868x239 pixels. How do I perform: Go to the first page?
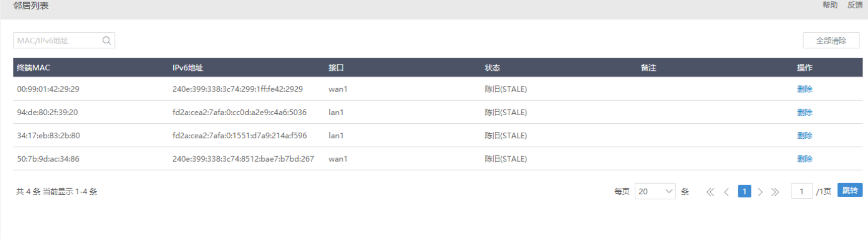pyautogui.click(x=710, y=192)
